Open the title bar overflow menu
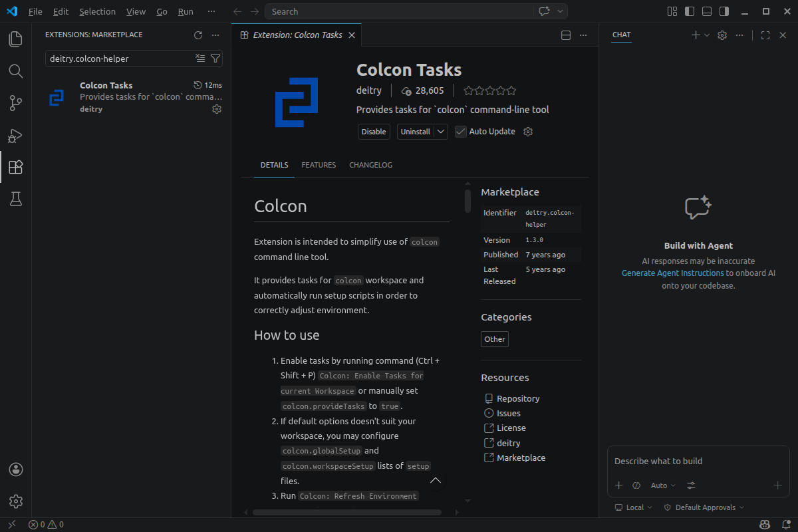 click(x=211, y=11)
